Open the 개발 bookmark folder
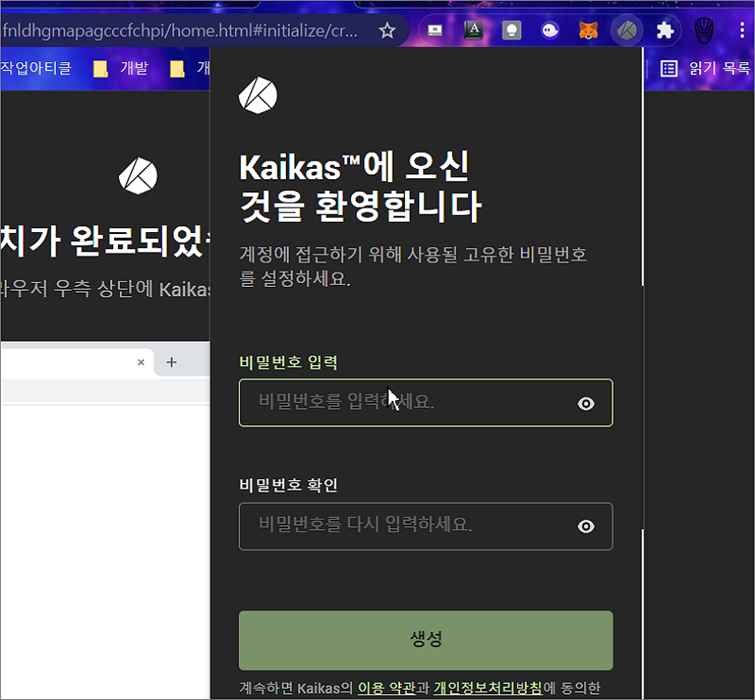Image resolution: width=755 pixels, height=700 pixels. coord(121,68)
